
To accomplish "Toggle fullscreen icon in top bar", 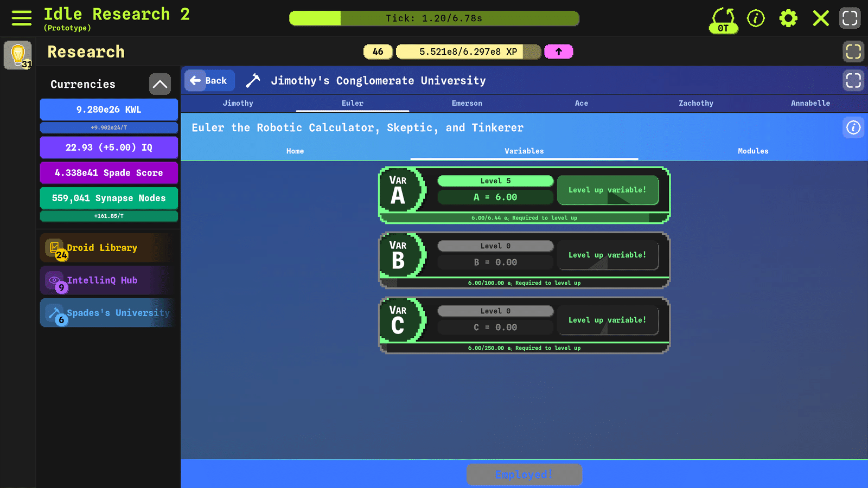I will [x=850, y=18].
